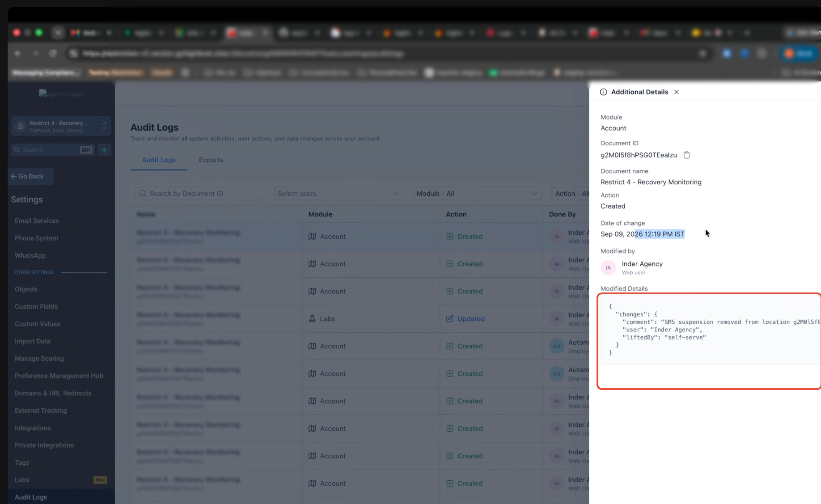Click the Labs module icon in Updated row
This screenshot has height=504, width=821.
(x=312, y=319)
